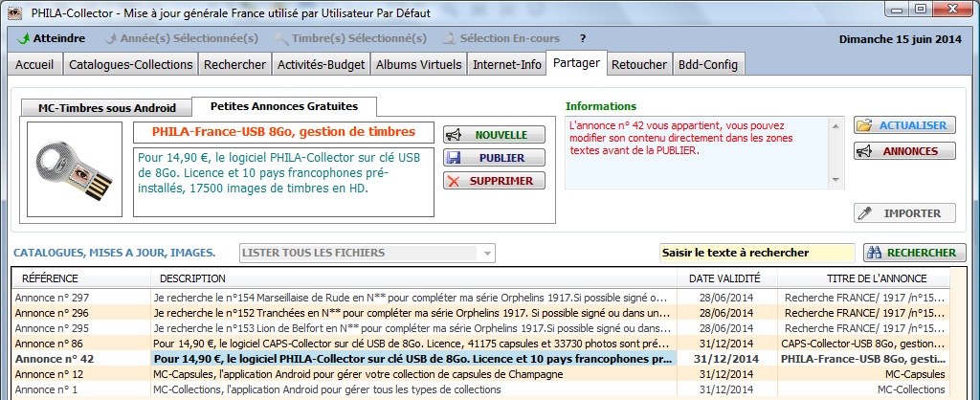
Task: Open the Albums Virtuels tab
Action: (419, 64)
